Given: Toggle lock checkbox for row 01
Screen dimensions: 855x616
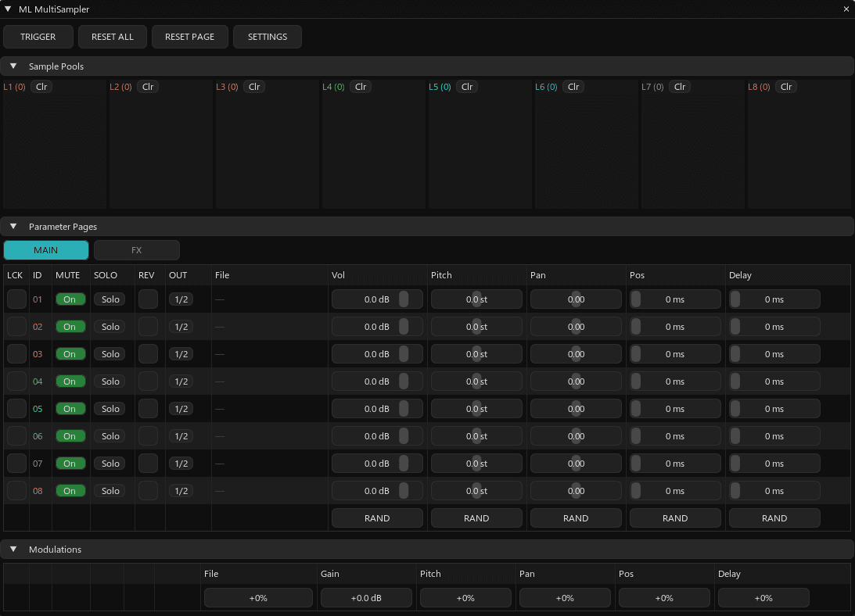Looking at the screenshot, I should 17,299.
